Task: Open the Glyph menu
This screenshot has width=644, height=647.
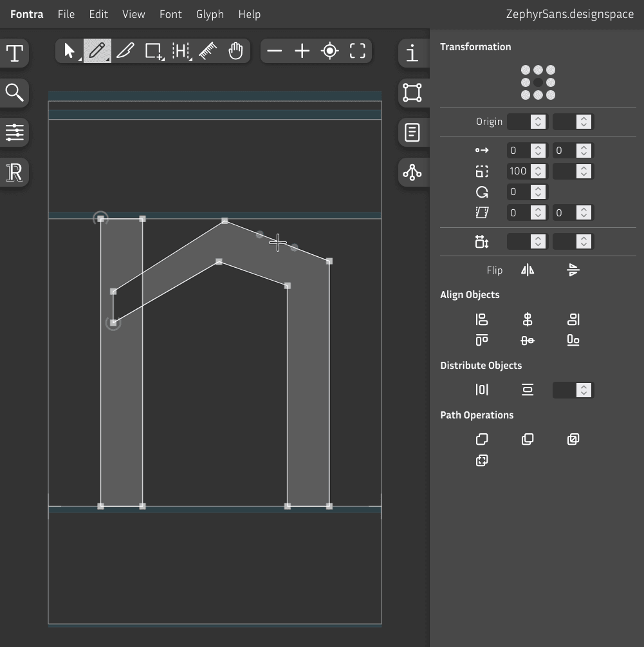Action: 210,14
